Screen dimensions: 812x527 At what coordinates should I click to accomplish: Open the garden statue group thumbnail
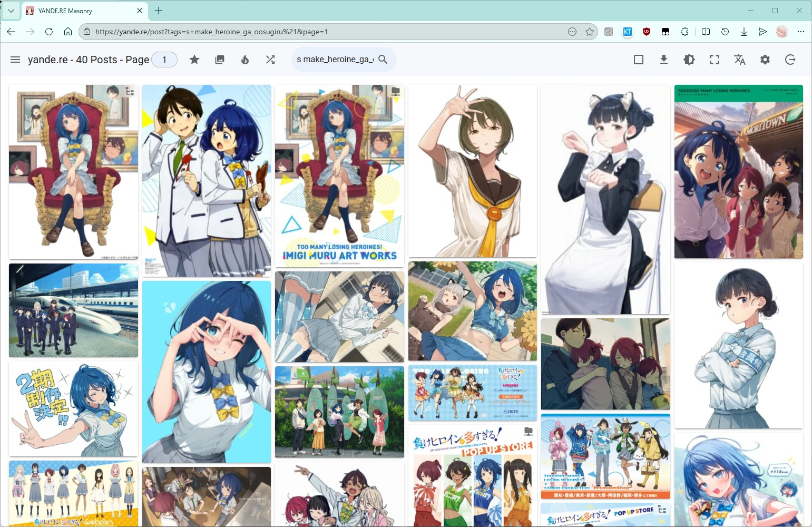[x=339, y=412]
